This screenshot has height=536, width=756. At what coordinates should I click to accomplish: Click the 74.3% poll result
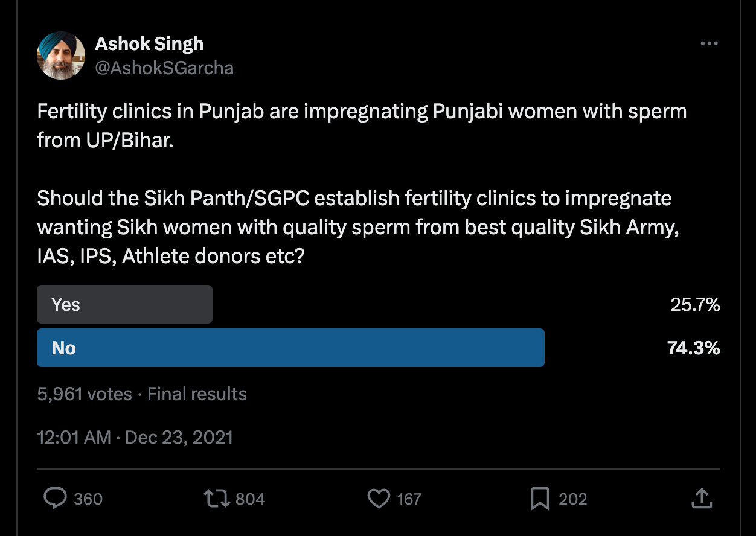693,348
